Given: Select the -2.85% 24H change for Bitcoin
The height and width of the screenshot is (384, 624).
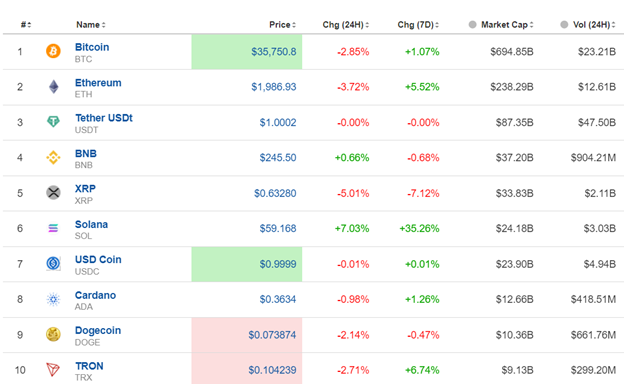Looking at the screenshot, I should tap(353, 52).
